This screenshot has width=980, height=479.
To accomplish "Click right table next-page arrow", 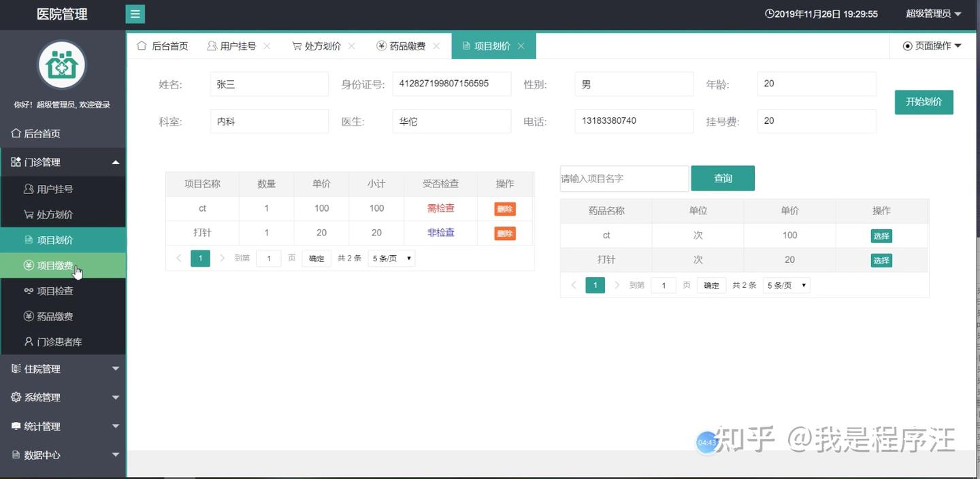I will click(617, 286).
